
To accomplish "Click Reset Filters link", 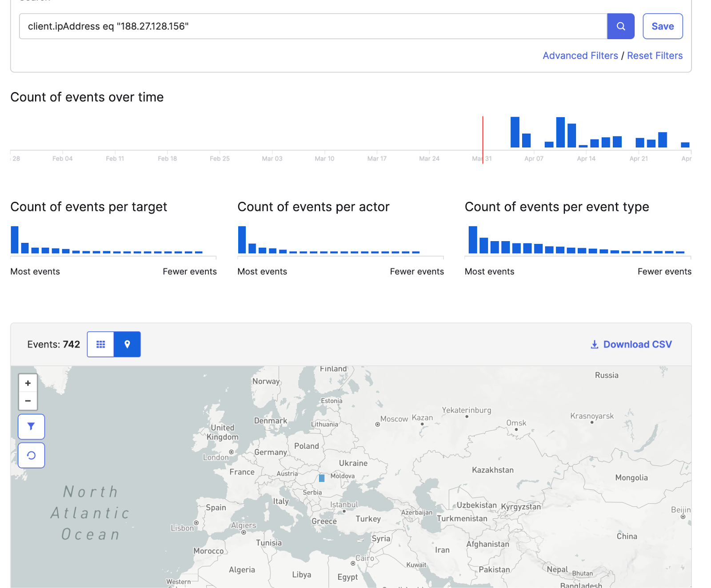I will [655, 56].
